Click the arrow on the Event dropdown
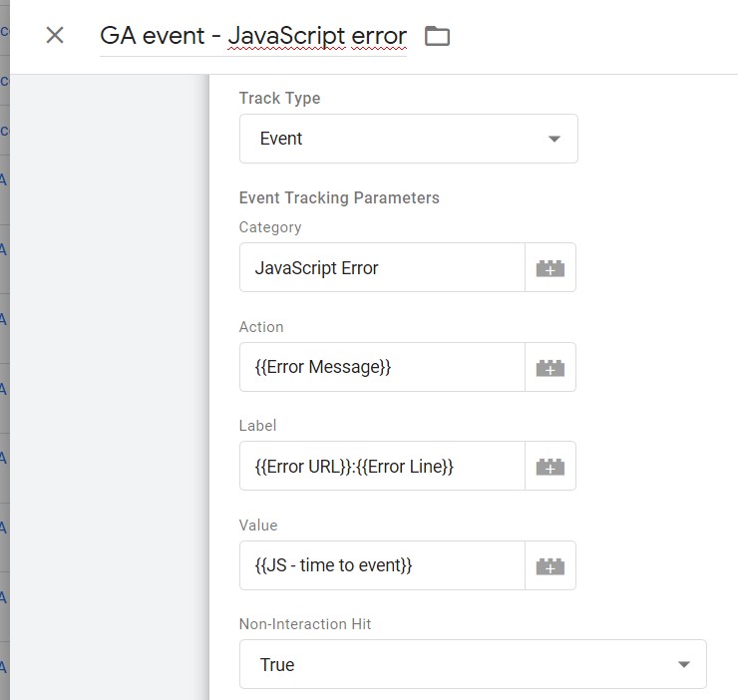This screenshot has width=738, height=700. (555, 139)
